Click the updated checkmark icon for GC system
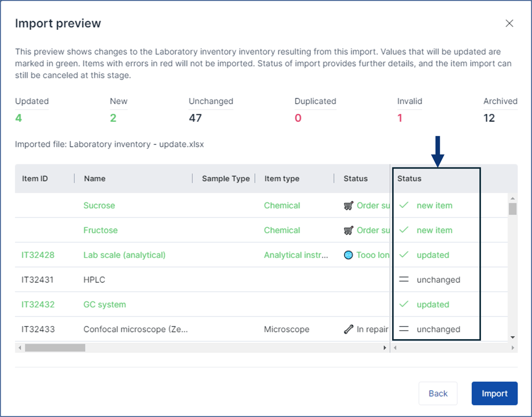The height and width of the screenshot is (417, 532). 404,305
